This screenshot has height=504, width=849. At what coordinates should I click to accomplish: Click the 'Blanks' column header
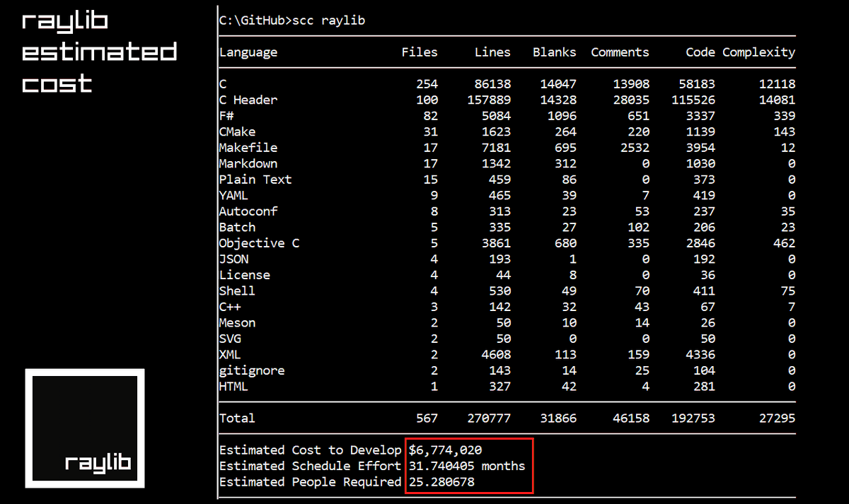[x=555, y=52]
